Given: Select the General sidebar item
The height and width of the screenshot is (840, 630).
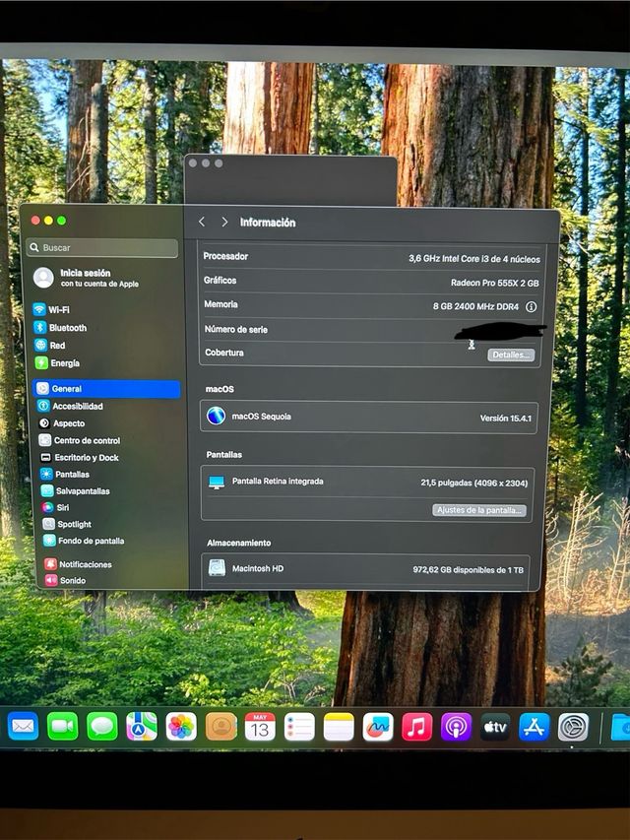Looking at the screenshot, I should [x=106, y=389].
